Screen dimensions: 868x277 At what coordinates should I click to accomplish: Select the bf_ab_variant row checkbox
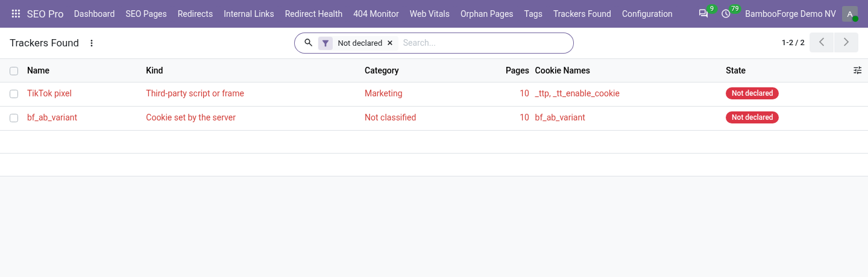pos(14,118)
